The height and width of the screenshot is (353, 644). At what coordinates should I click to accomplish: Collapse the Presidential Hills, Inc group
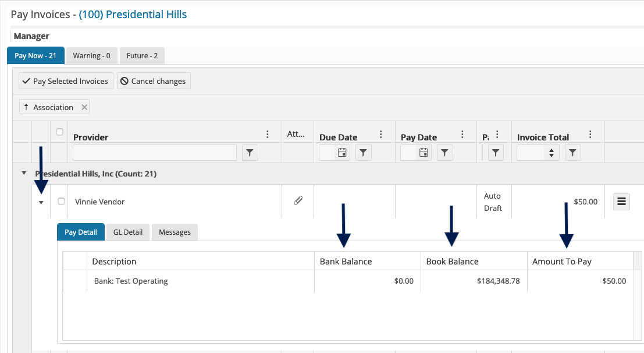(24, 173)
